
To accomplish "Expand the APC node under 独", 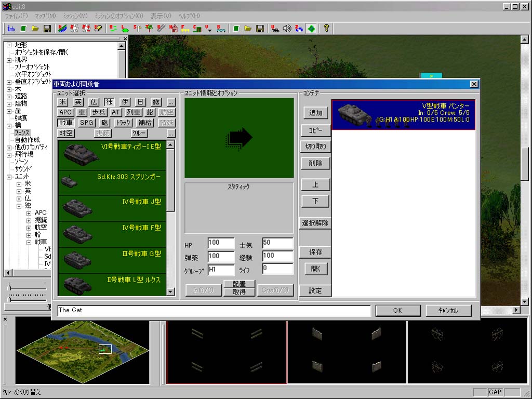I will (30, 213).
